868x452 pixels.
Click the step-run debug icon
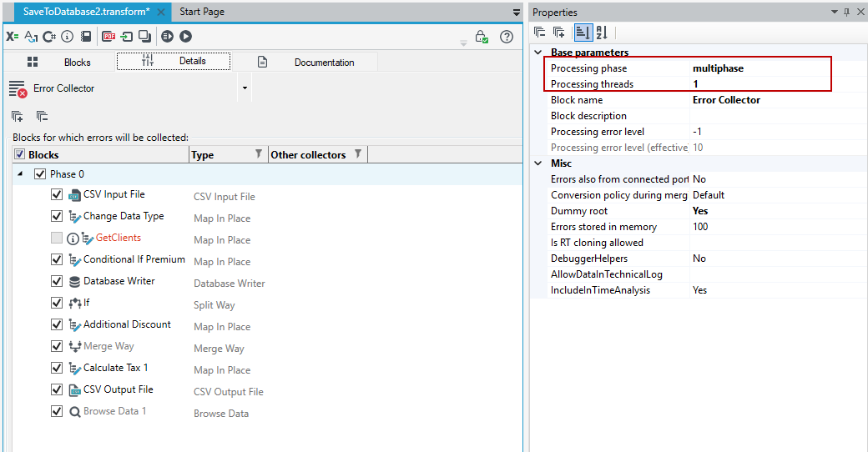point(167,37)
